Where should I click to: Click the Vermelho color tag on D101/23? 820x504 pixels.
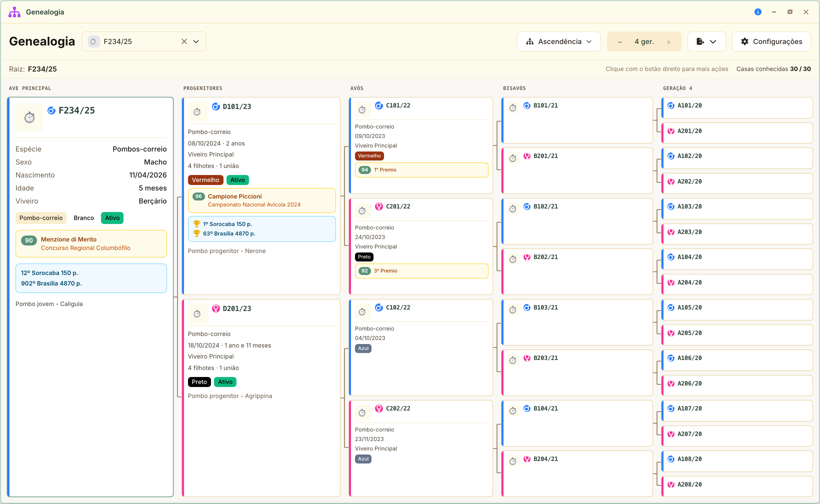coord(206,180)
